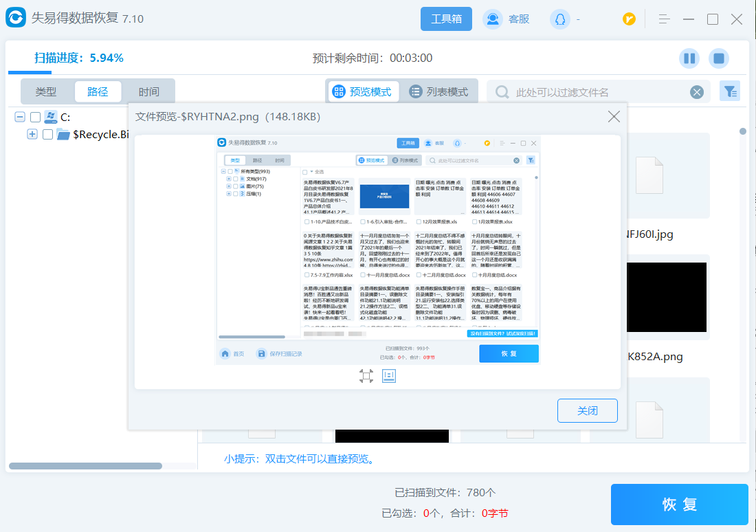Click the vertical scrollbar thumb of file list
Image resolution: width=756 pixels, height=532 pixels.
[x=743, y=131]
